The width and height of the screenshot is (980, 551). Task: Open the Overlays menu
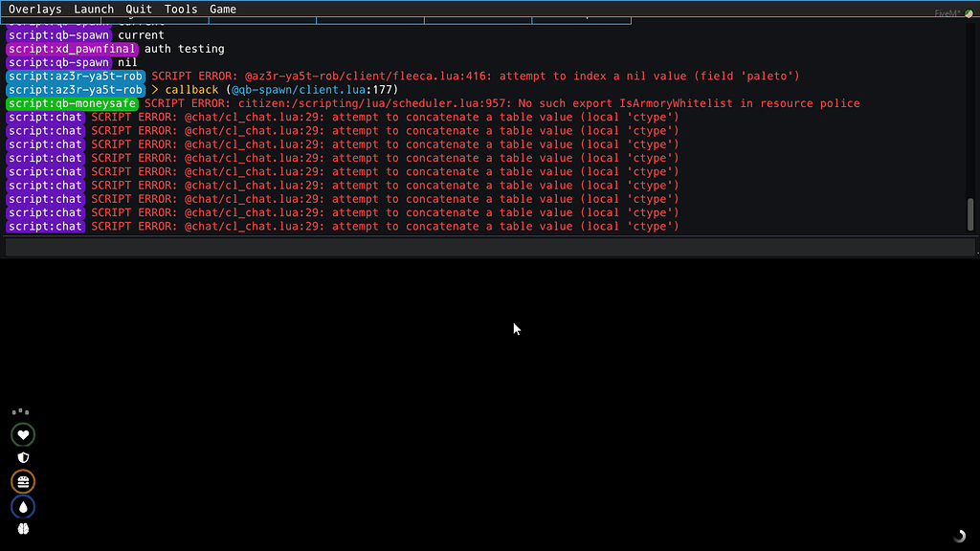tap(34, 9)
